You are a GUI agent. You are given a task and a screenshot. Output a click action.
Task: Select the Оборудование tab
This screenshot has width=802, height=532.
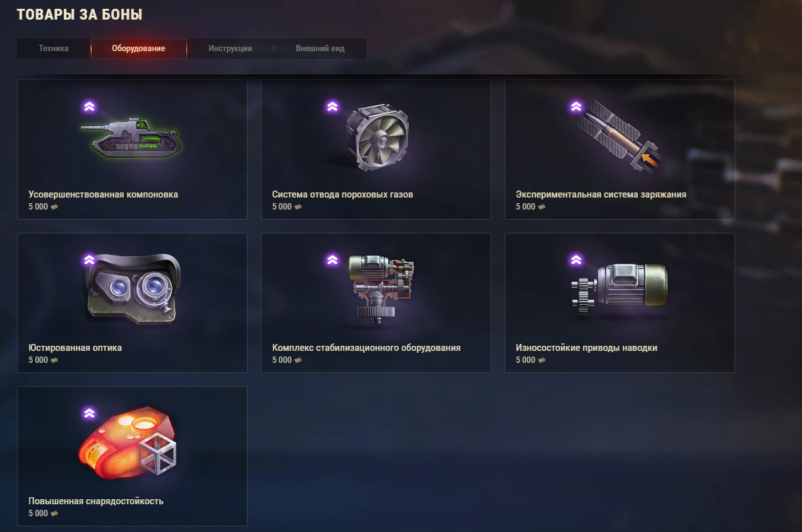pos(139,49)
